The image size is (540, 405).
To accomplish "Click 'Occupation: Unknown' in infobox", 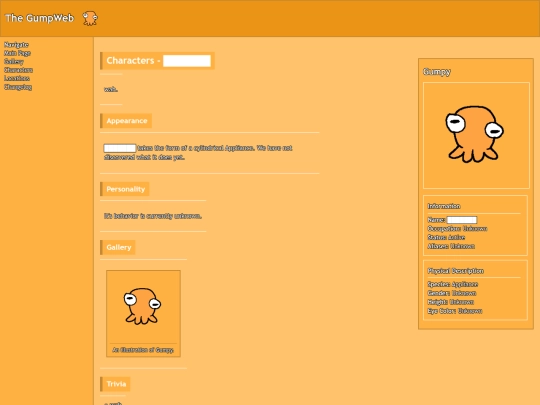I will pos(457,229).
